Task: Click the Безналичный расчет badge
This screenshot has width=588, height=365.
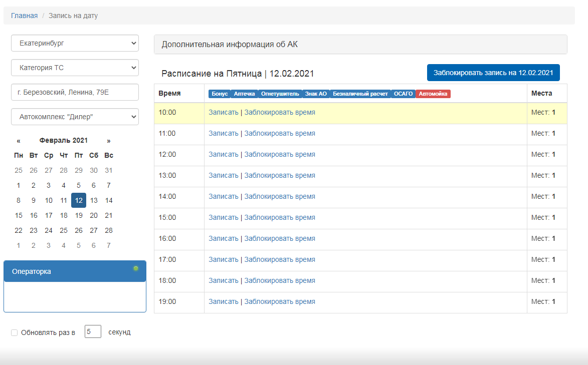Action: tap(360, 94)
